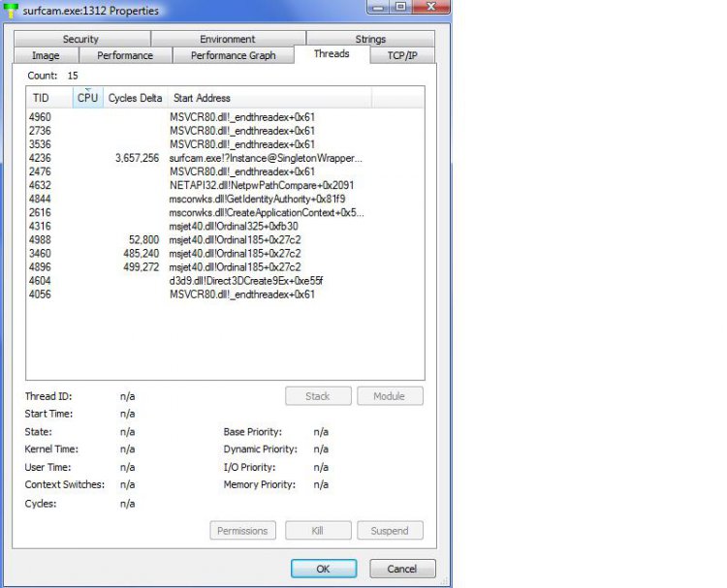Open the Performance tab
Viewport: 727px width, 588px height.
click(x=125, y=55)
